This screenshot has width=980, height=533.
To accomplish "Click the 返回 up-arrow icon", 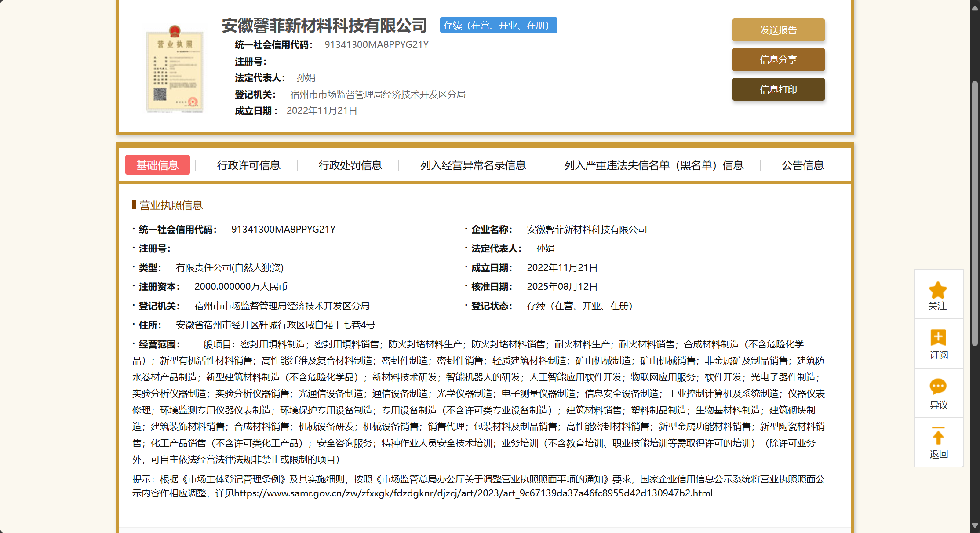I will click(938, 436).
